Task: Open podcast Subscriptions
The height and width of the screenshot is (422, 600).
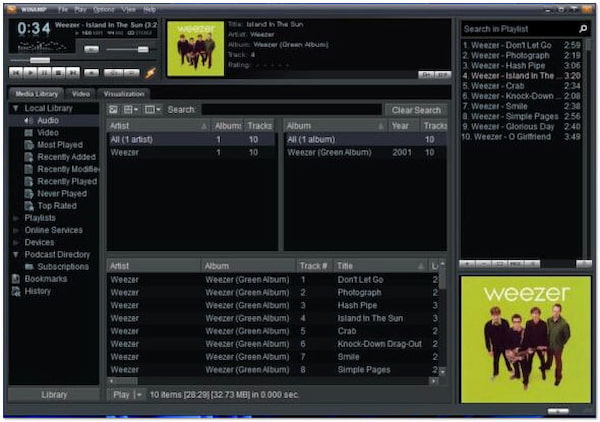Action: (x=63, y=267)
